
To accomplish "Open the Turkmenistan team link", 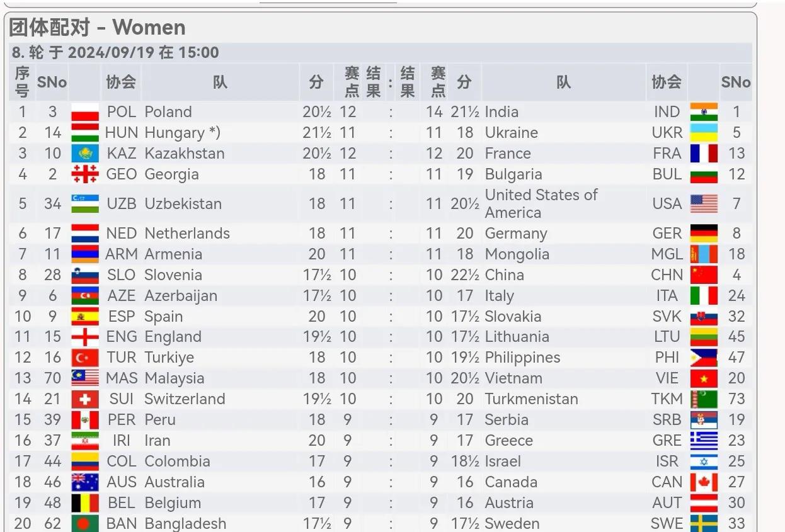I will click(x=531, y=399).
